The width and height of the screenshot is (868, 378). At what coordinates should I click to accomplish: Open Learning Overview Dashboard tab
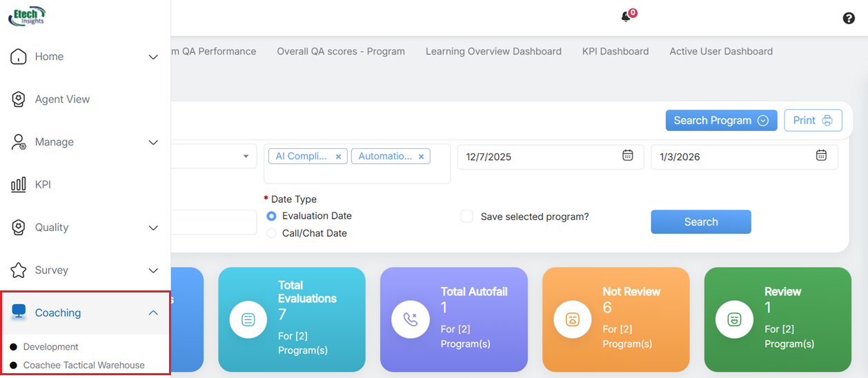tap(493, 51)
